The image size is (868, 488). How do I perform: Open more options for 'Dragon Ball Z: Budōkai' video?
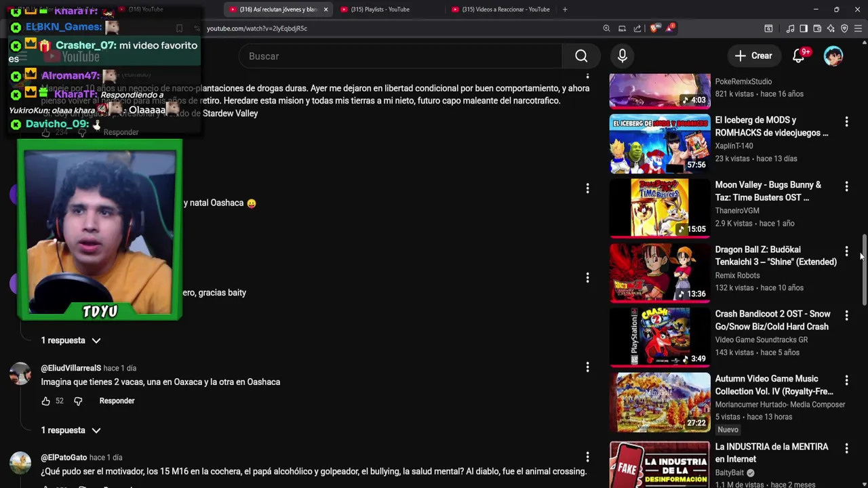(846, 251)
